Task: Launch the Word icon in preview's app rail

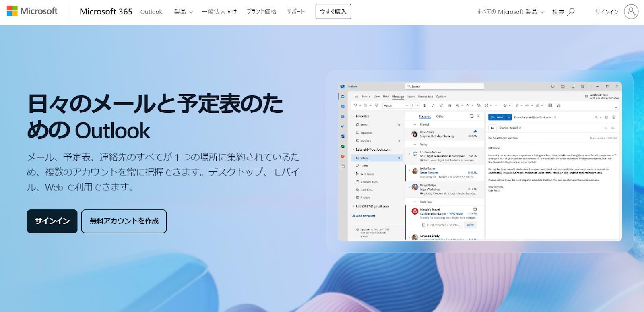Action: pyautogui.click(x=343, y=136)
